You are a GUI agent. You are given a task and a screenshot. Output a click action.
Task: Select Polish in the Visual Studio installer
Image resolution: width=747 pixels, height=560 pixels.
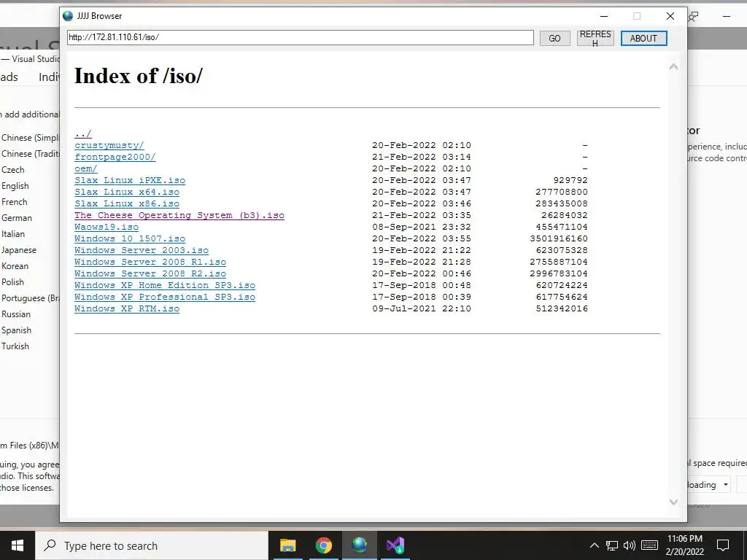pyautogui.click(x=12, y=282)
